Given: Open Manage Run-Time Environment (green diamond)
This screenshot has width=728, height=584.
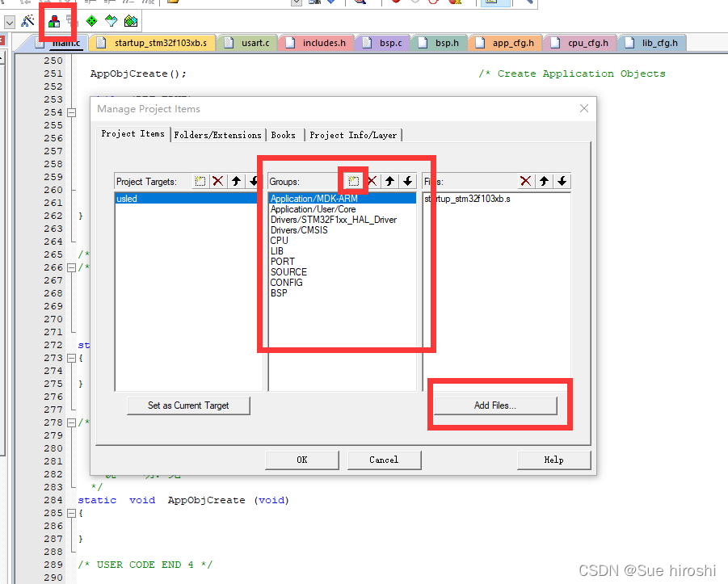Looking at the screenshot, I should [x=92, y=21].
